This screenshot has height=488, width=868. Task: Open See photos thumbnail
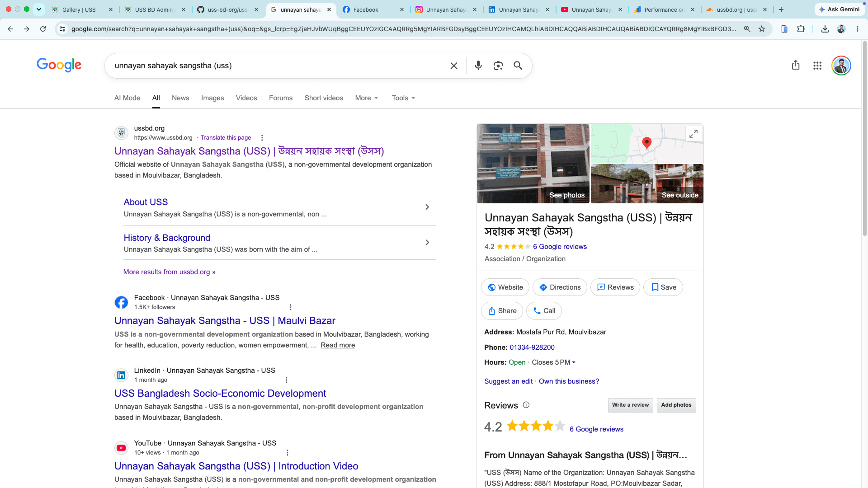[533, 164]
